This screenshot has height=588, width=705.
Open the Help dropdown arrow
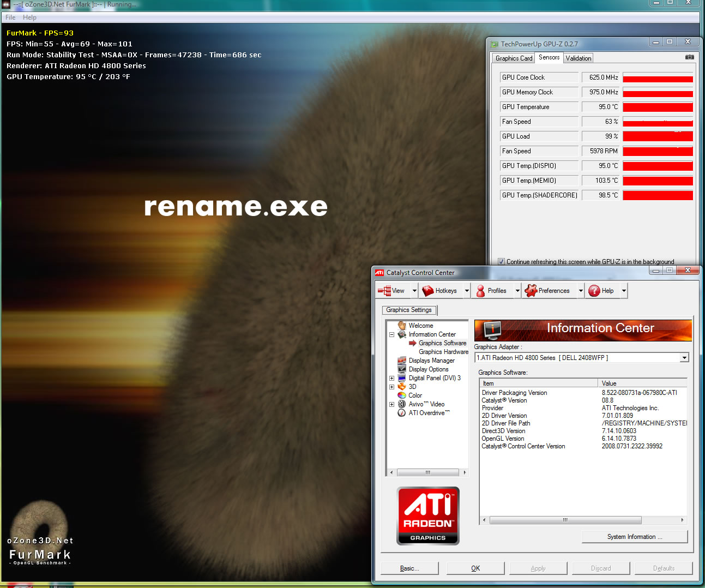624,291
